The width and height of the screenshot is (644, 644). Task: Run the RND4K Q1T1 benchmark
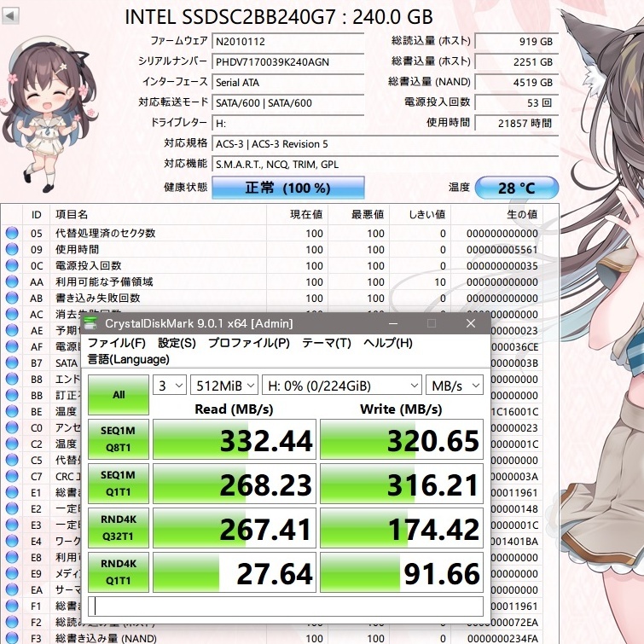pyautogui.click(x=119, y=572)
